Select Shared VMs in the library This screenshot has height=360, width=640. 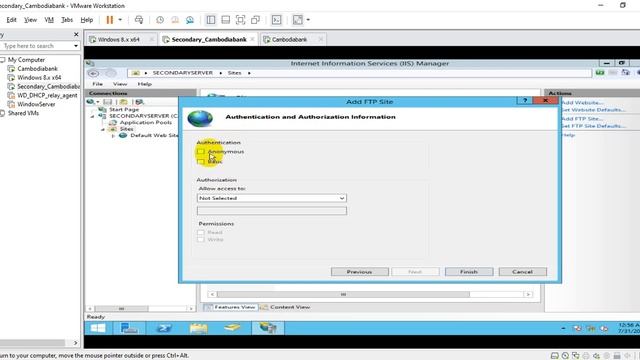tap(23, 113)
